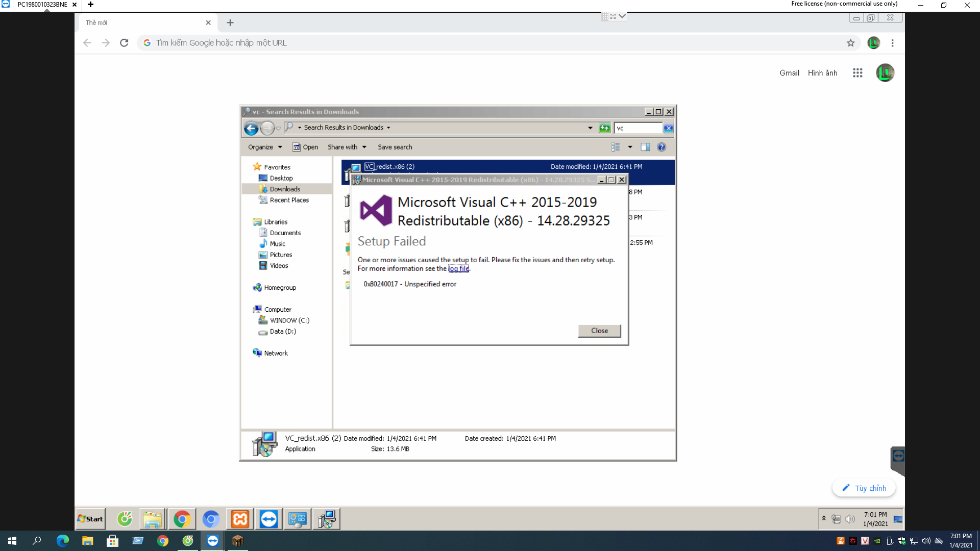This screenshot has width=980, height=551.
Task: Click the XAMPP icon in remote taskbar
Action: click(x=240, y=519)
